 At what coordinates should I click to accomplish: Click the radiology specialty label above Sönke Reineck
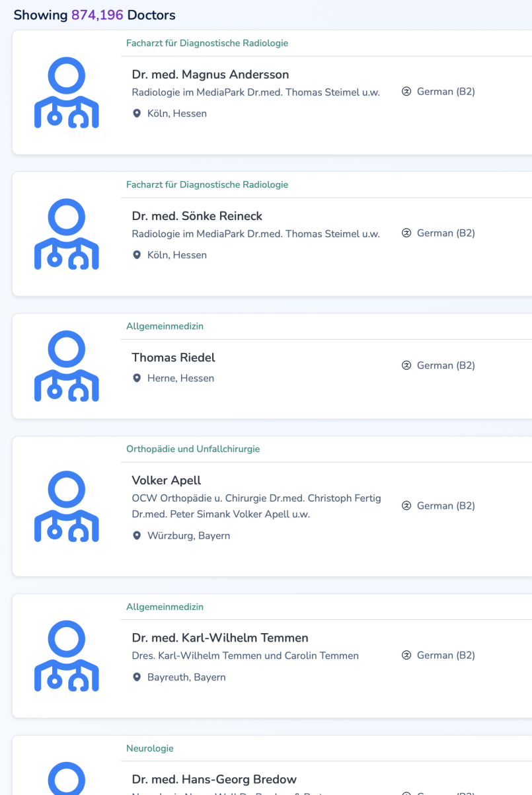[207, 184]
